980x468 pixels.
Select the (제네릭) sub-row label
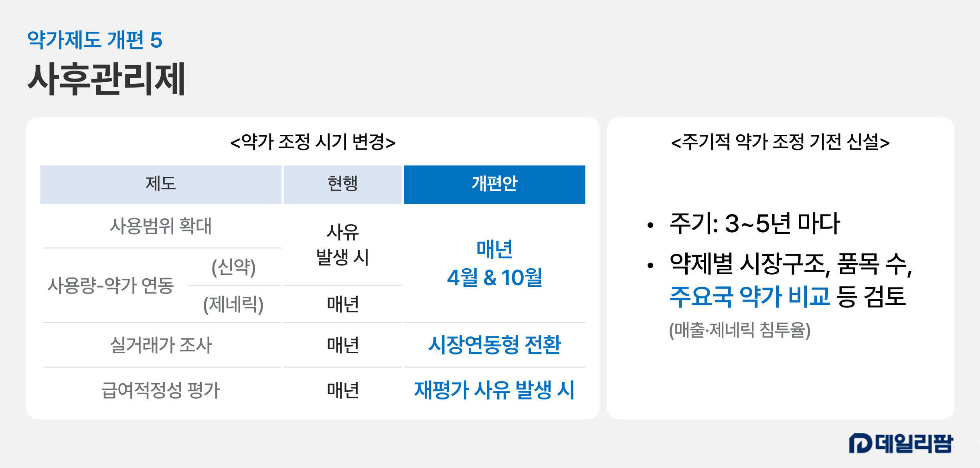point(233,304)
